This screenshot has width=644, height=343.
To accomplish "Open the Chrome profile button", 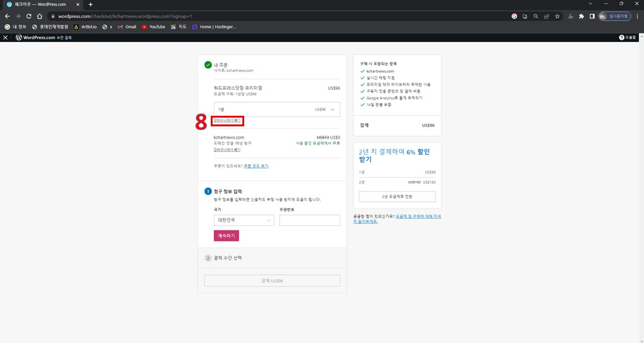I will (614, 17).
